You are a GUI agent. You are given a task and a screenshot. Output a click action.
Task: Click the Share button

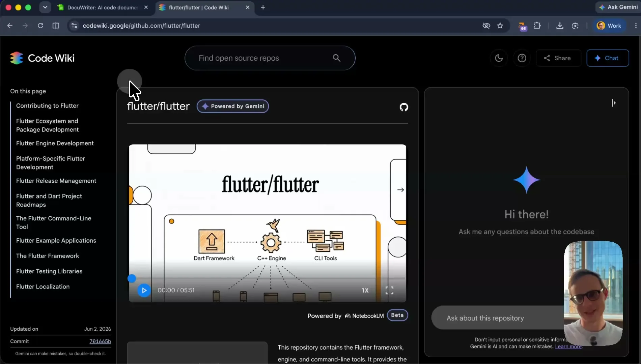click(558, 58)
